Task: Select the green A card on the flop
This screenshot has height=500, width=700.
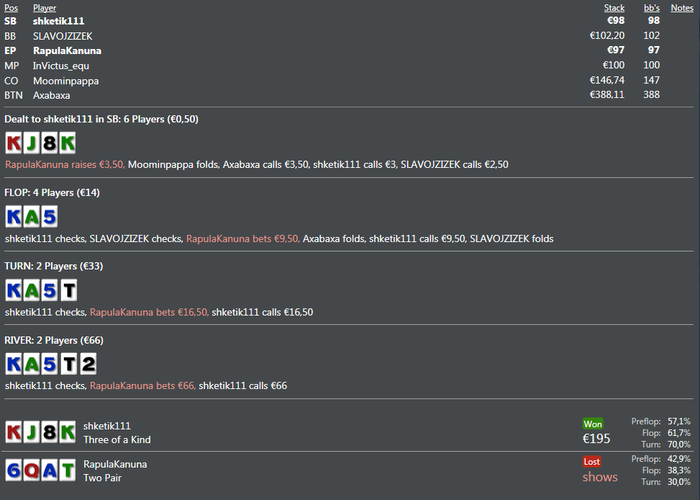Action: pyautogui.click(x=31, y=217)
